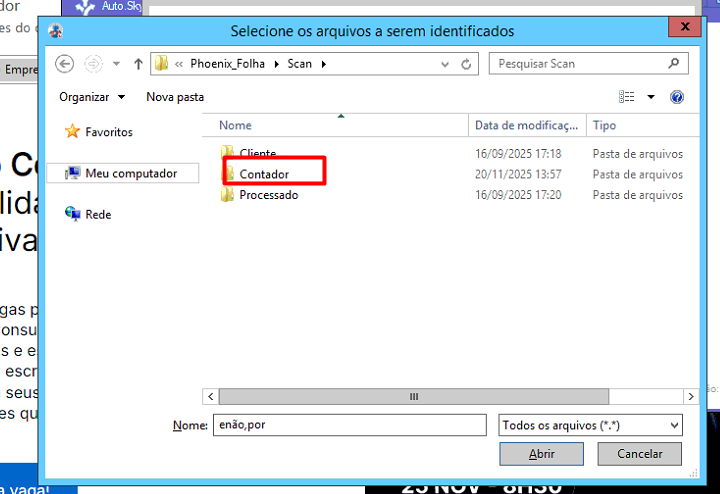This screenshot has width=720, height=494.
Task: Select Scan segment in the address path
Action: [x=299, y=64]
